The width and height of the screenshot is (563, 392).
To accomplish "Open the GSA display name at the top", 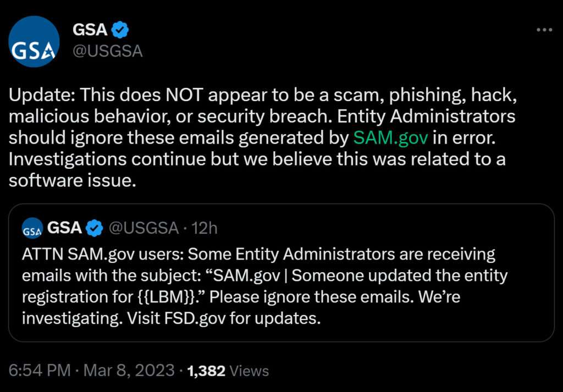I will pos(90,30).
